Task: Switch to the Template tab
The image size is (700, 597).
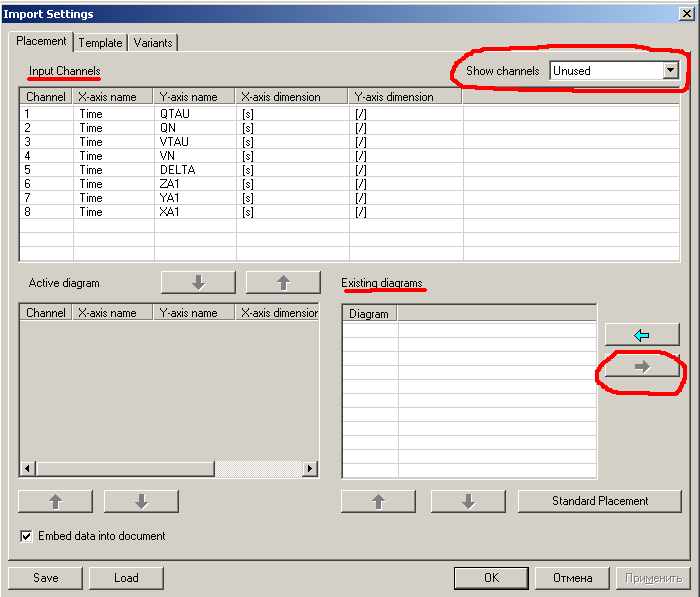Action: pyautogui.click(x=100, y=43)
